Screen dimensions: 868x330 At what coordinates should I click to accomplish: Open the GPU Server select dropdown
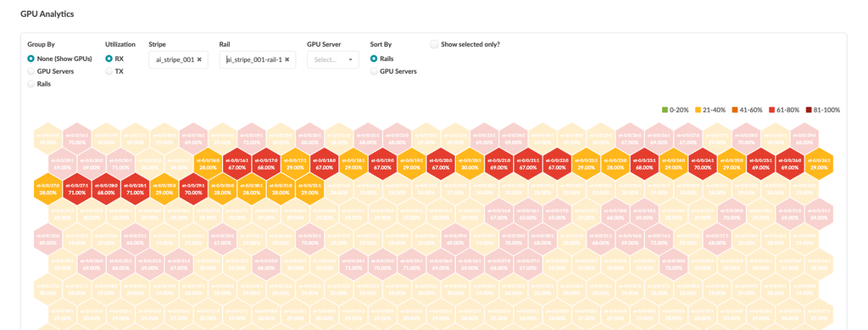[x=333, y=59]
